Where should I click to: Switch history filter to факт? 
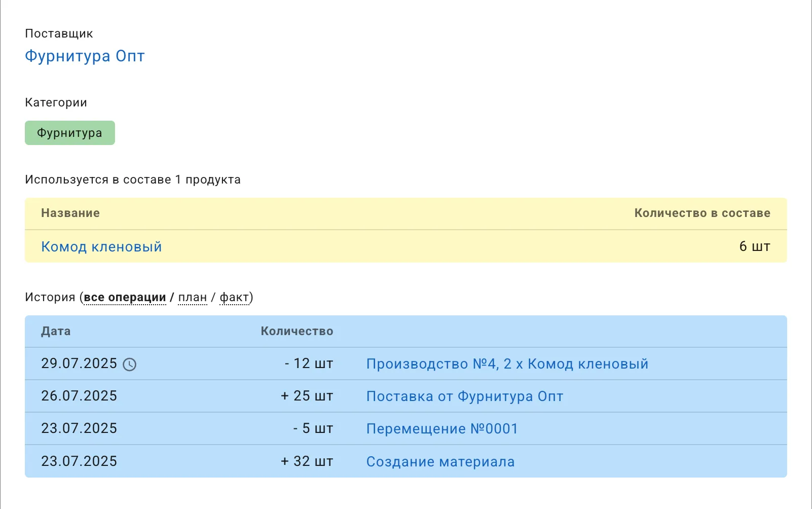235,297
